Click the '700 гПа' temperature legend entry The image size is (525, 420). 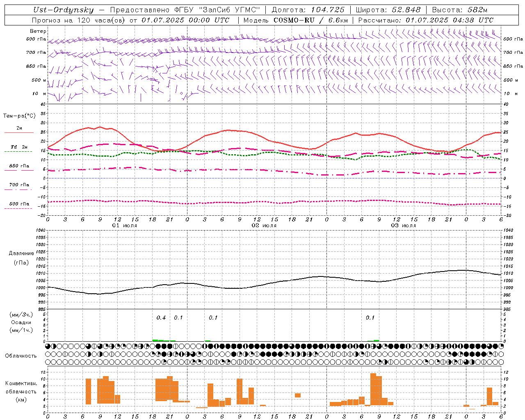(19, 185)
